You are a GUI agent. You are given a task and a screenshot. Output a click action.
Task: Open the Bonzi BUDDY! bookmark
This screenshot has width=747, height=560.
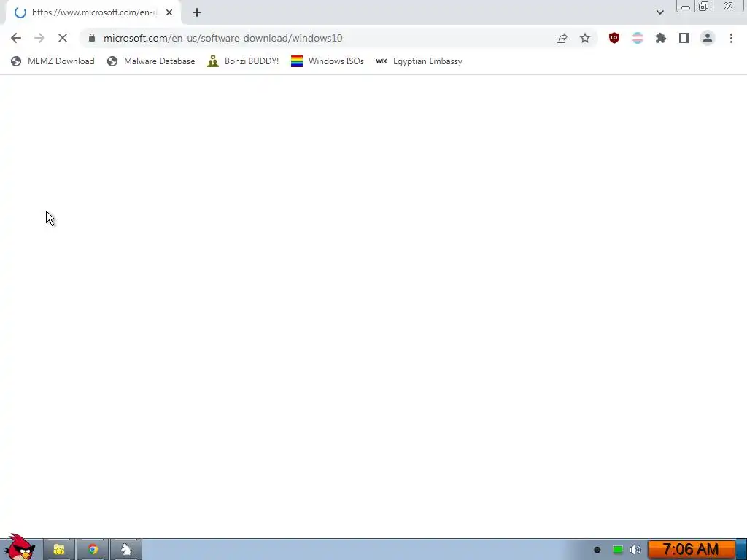pyautogui.click(x=243, y=61)
